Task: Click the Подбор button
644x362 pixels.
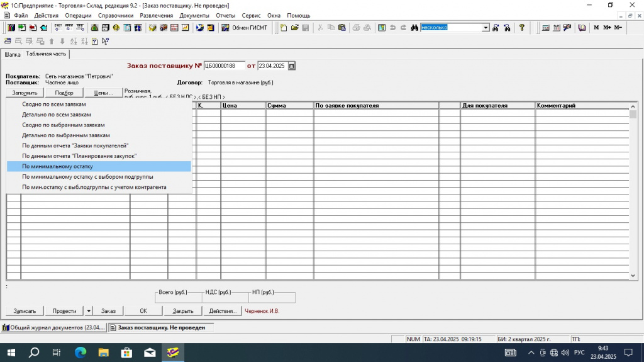Action: pyautogui.click(x=64, y=93)
